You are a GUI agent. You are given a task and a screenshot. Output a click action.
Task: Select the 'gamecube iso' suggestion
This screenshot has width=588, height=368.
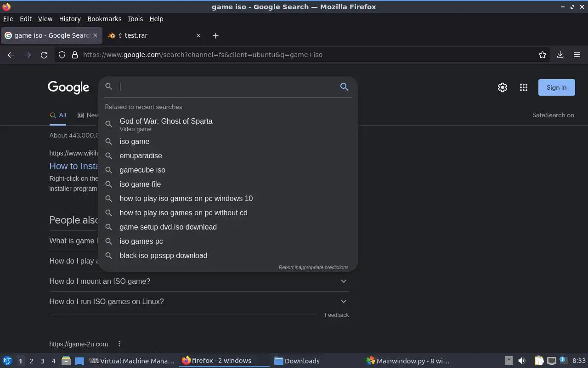[x=228, y=170]
